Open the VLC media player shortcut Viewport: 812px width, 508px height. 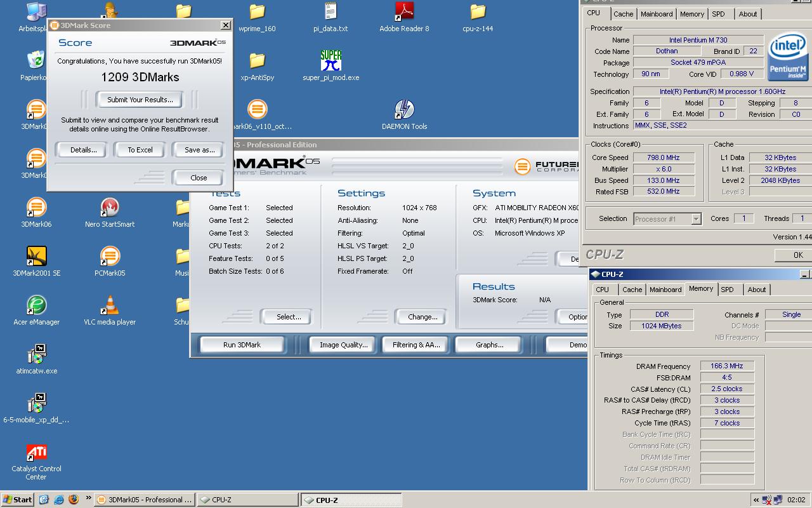110,305
